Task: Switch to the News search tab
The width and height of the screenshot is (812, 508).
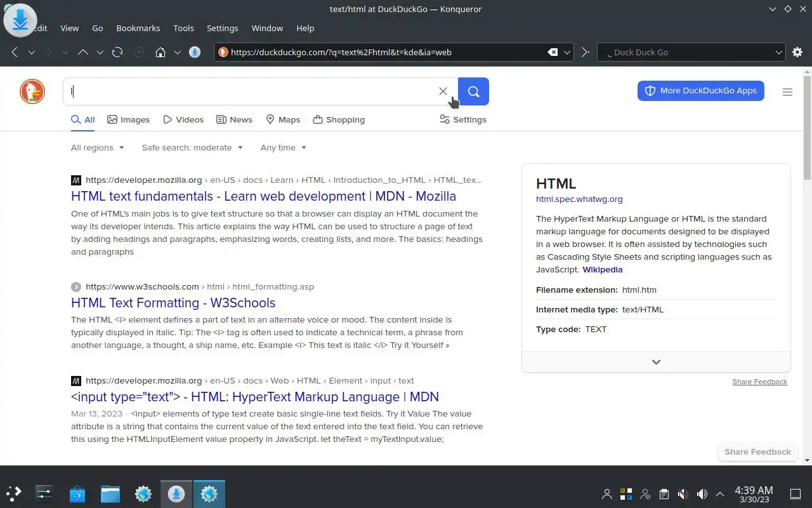Action: [x=234, y=119]
